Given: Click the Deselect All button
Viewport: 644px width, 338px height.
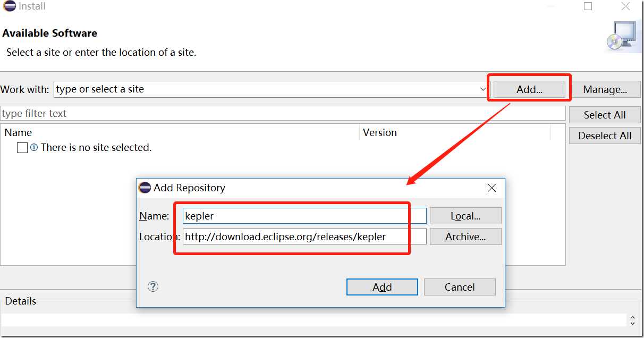Looking at the screenshot, I should click(x=605, y=136).
